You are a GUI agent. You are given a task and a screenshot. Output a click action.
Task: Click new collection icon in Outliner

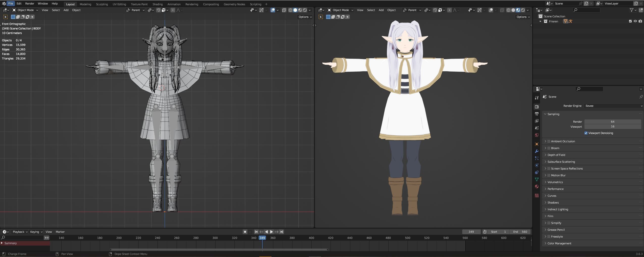[641, 10]
